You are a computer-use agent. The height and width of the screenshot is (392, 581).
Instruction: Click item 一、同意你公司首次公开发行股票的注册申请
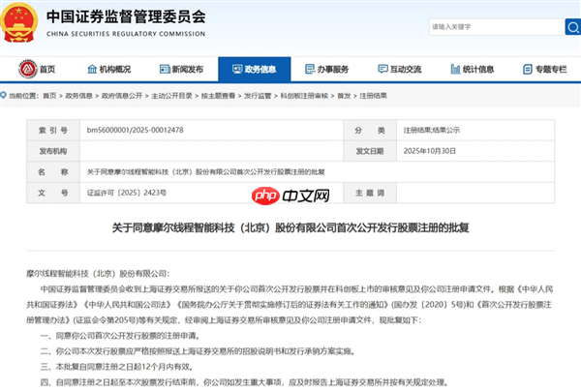120,336
